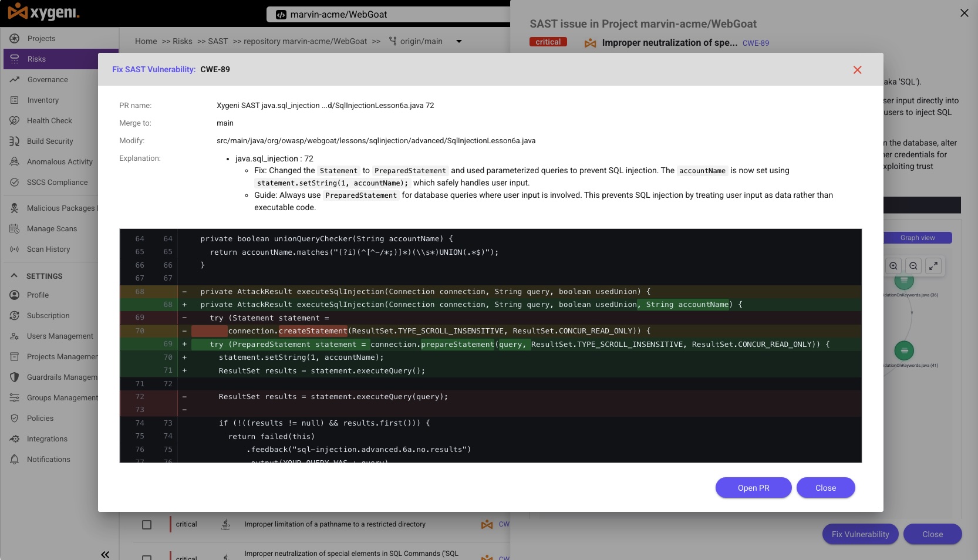Click the Inventory list icon

point(15,100)
